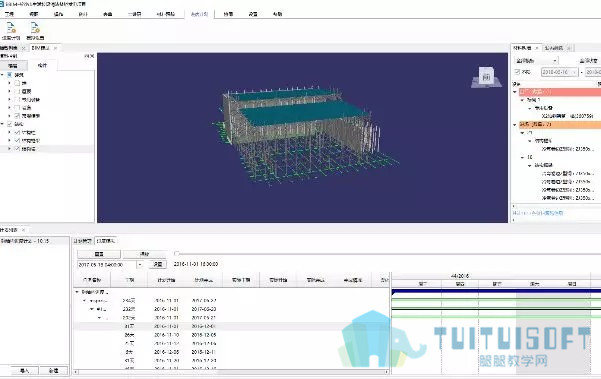Select the dark blue summary bar in the Gantt chart
Image resolution: width=601 pixels, height=379 pixels.
[496, 292]
